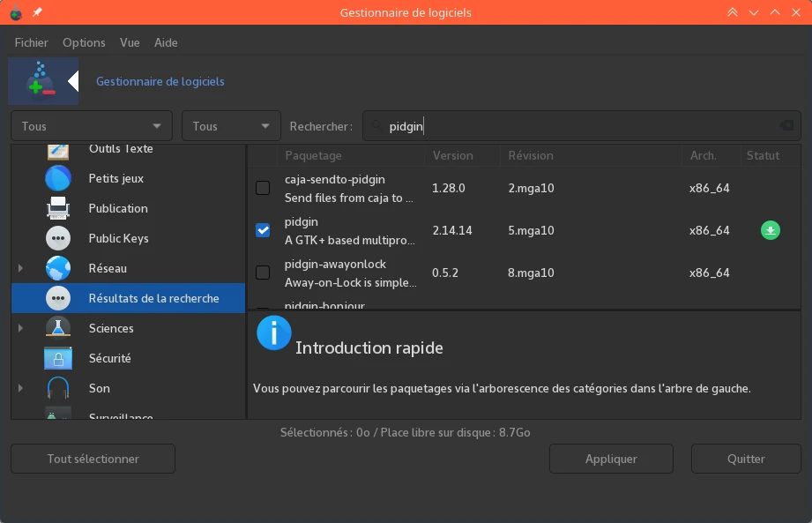The image size is (812, 523).
Task: Select Public Keys in category tree
Action: [119, 239]
